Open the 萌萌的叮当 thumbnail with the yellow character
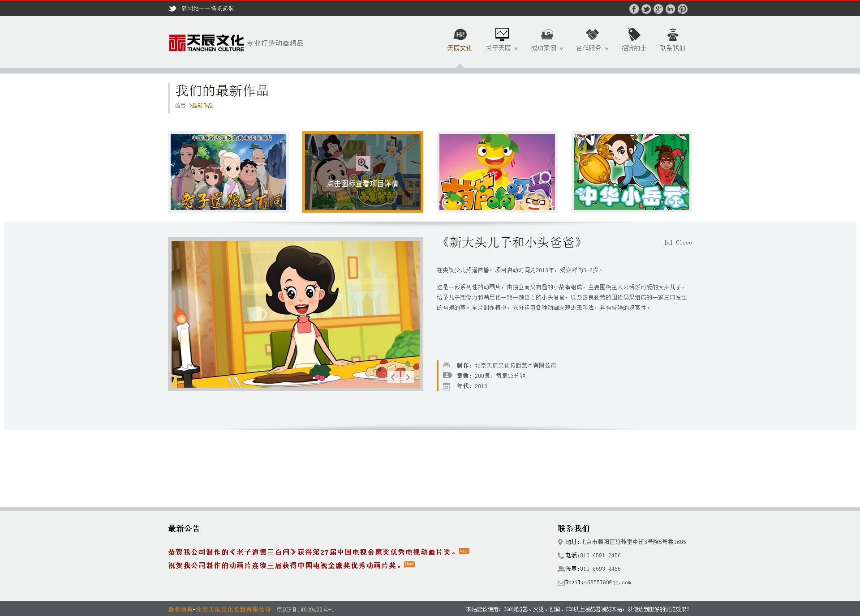This screenshot has height=616, width=860. tap(497, 172)
